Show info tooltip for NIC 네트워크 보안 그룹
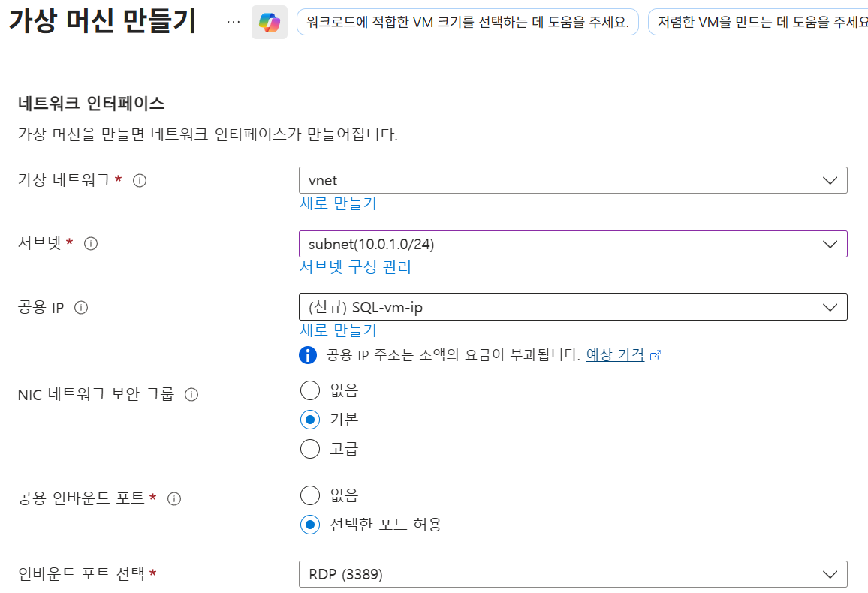This screenshot has width=868, height=593. tap(191, 394)
